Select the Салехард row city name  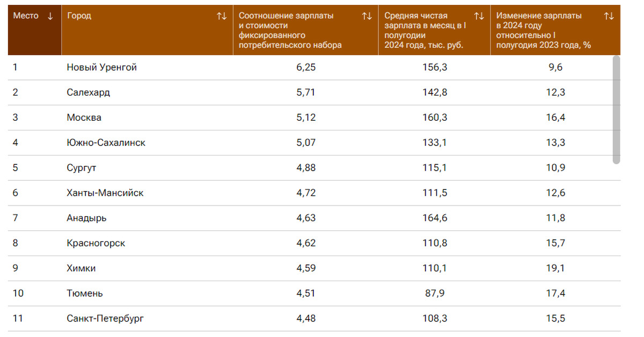[89, 92]
